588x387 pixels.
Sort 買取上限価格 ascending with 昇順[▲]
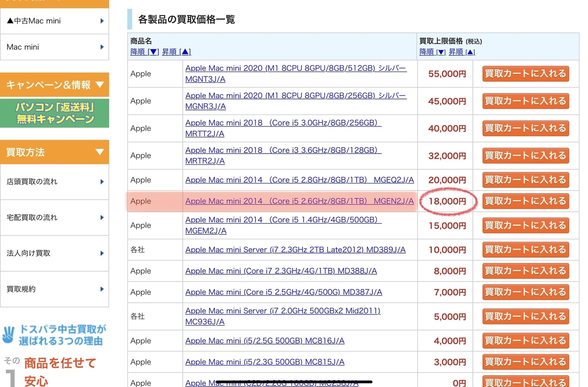point(462,52)
